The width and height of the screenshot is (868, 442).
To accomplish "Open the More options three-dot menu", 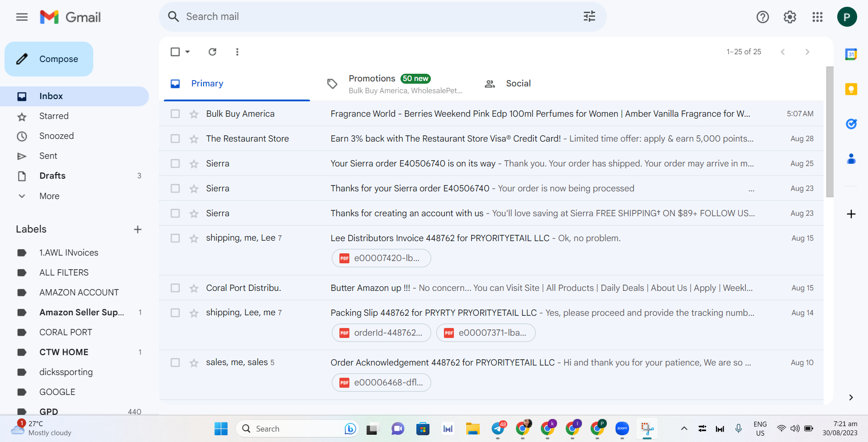I will 237,52.
